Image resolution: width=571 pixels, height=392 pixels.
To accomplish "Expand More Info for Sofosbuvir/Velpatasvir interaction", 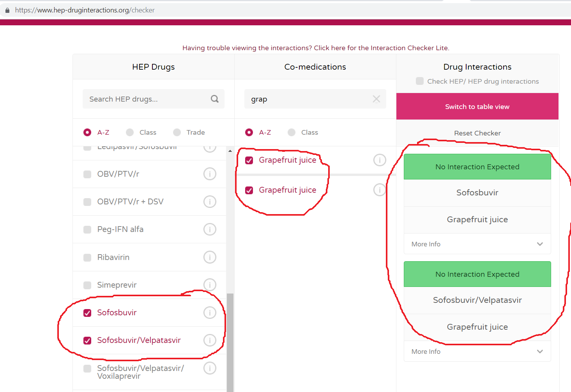I will (x=477, y=352).
